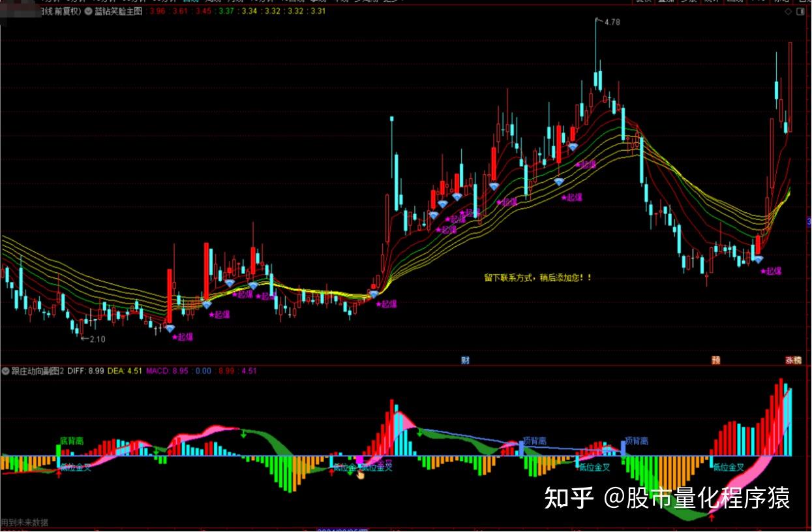Screen dimensions: 812x532
Task: Click the 用到未来数据 warning text
Action: click(x=24, y=522)
